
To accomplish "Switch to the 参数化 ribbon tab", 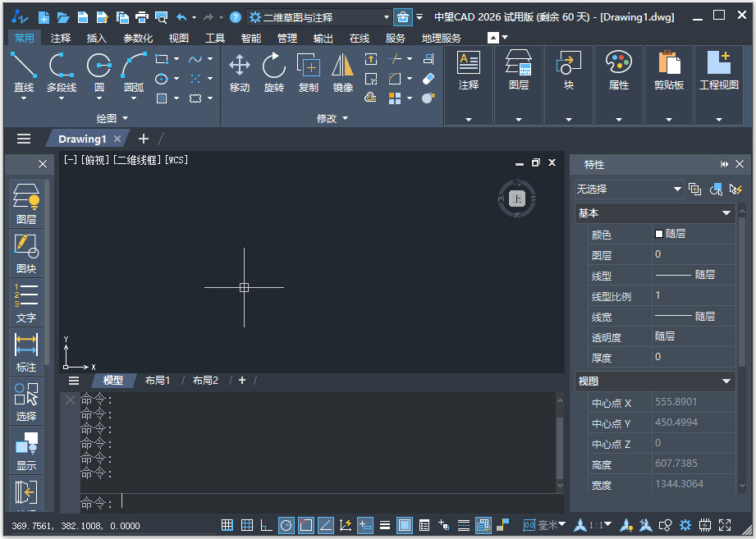I will (x=136, y=37).
